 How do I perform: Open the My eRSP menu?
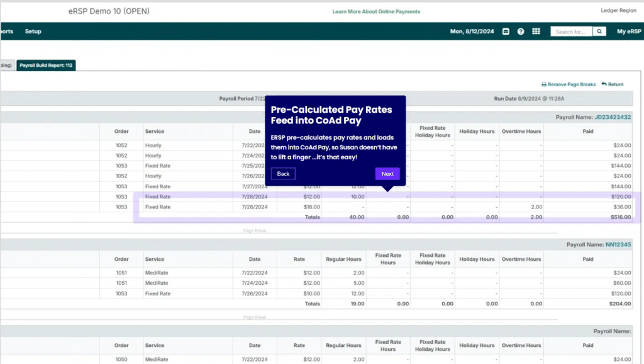629,31
